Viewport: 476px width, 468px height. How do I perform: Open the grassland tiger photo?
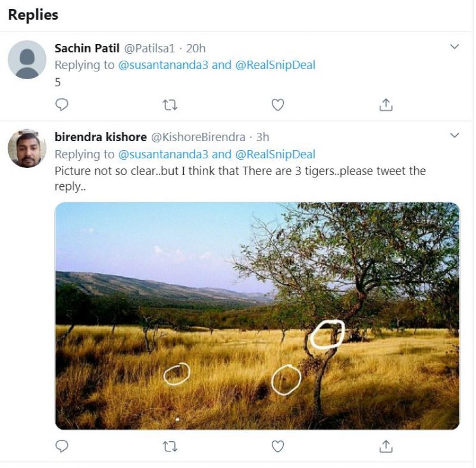click(257, 316)
